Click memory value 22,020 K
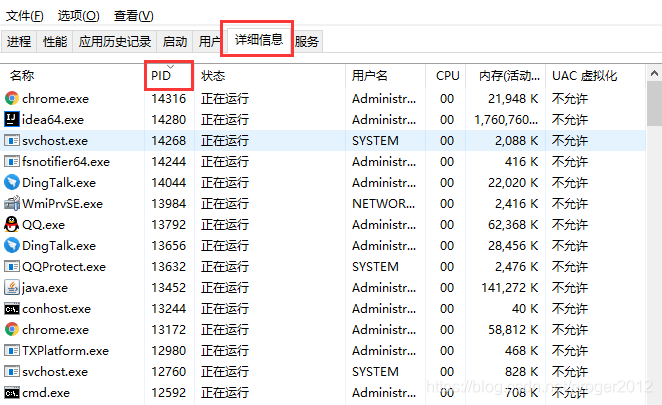Screen dimensions: 662x405 (x=513, y=183)
